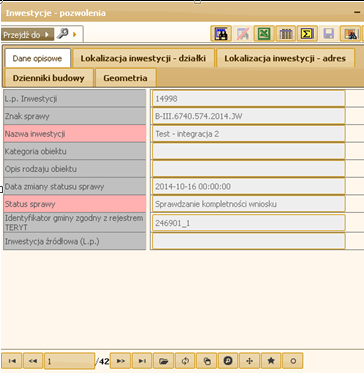The height and width of the screenshot is (373, 364).
Task: Click the copy record icon in bottom bar
Action: pos(207,361)
